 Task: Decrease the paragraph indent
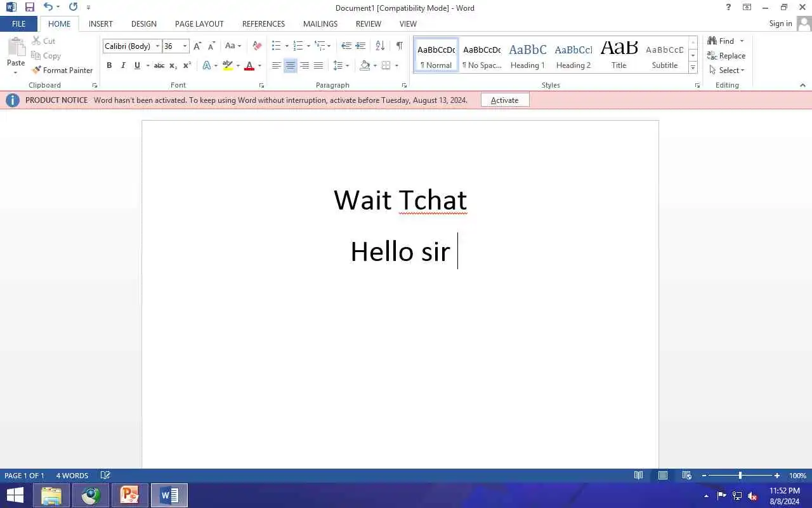(346, 46)
